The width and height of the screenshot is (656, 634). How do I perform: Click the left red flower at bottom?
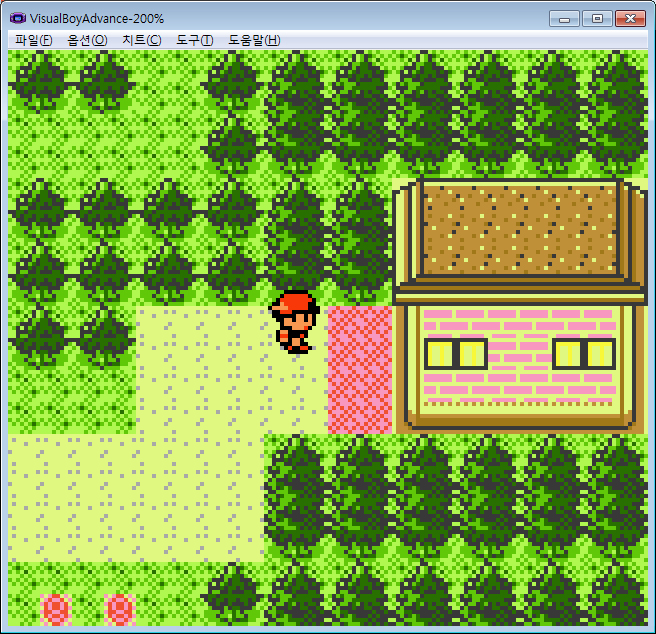[56, 609]
